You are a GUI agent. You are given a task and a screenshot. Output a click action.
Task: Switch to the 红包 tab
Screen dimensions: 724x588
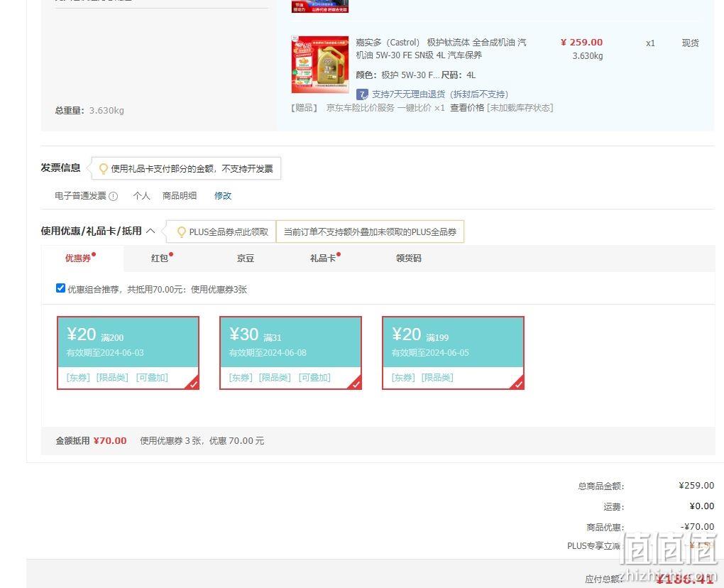(x=160, y=258)
